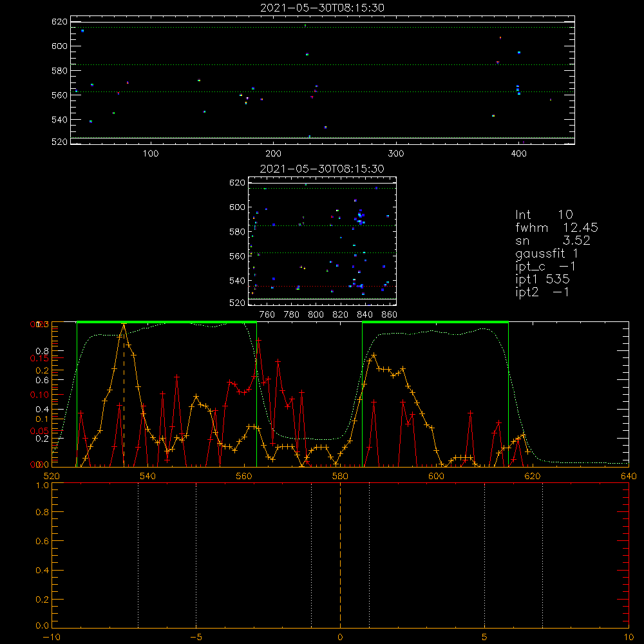Click y-axis label 600 on top plot

click(x=59, y=46)
